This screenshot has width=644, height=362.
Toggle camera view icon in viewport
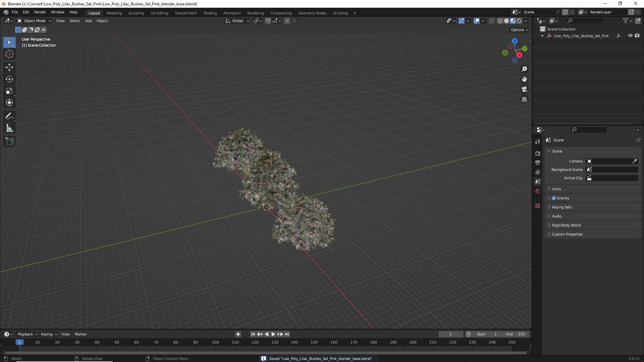tap(524, 89)
